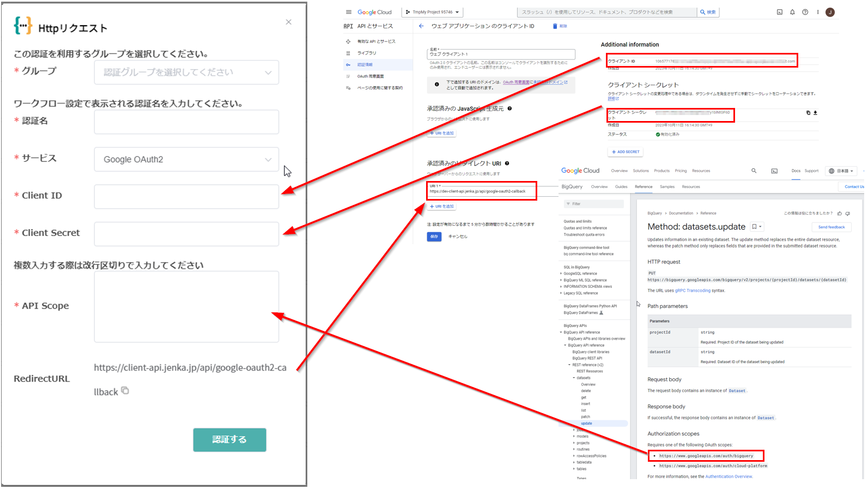Open the Google OAuth2 service dropdown
The height and width of the screenshot is (489, 868).
tap(186, 159)
